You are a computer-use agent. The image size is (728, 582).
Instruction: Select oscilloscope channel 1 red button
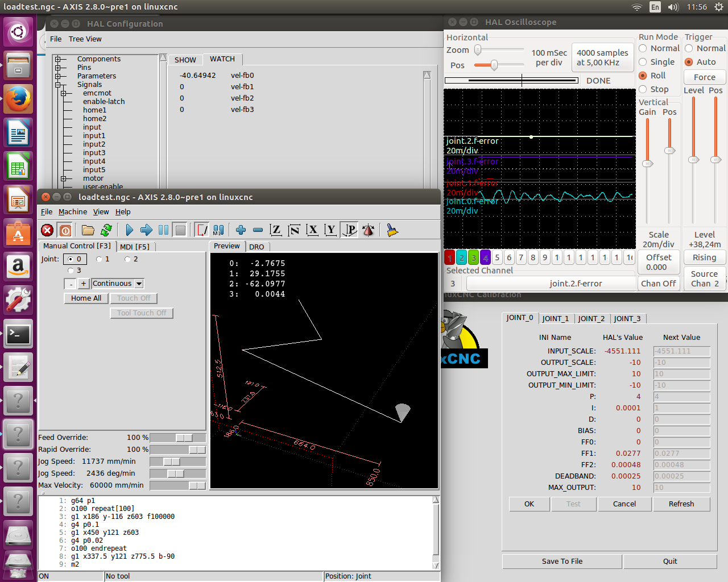pyautogui.click(x=449, y=257)
